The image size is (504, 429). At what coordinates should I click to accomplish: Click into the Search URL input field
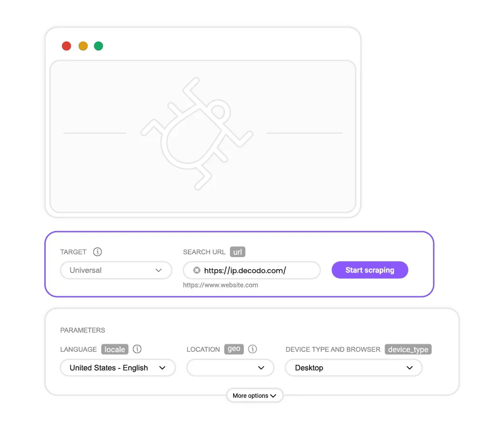click(252, 270)
